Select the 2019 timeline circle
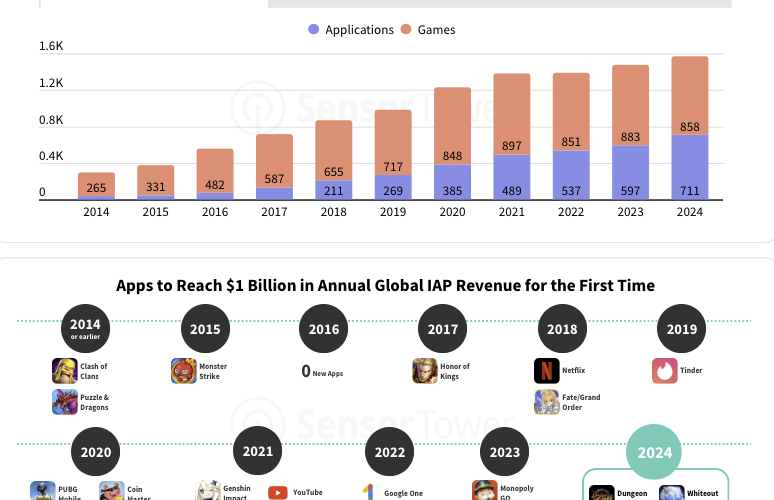The height and width of the screenshot is (500, 774). coord(681,329)
